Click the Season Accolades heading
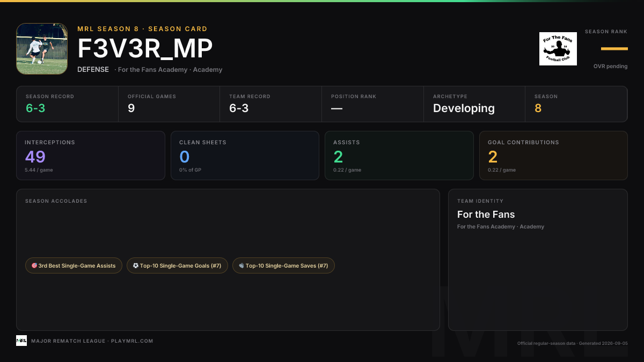 coord(56,201)
